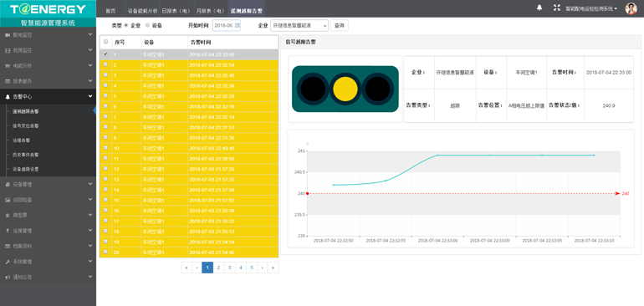Open the 智能配电运检检测系统 dropdown in top bar
This screenshot has width=644, height=306.
click(591, 8)
